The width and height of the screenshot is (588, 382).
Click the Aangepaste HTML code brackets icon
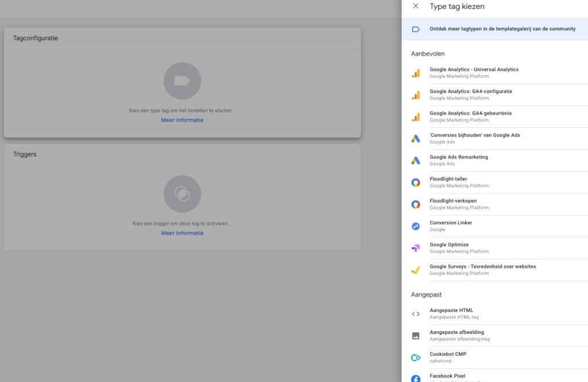(416, 314)
